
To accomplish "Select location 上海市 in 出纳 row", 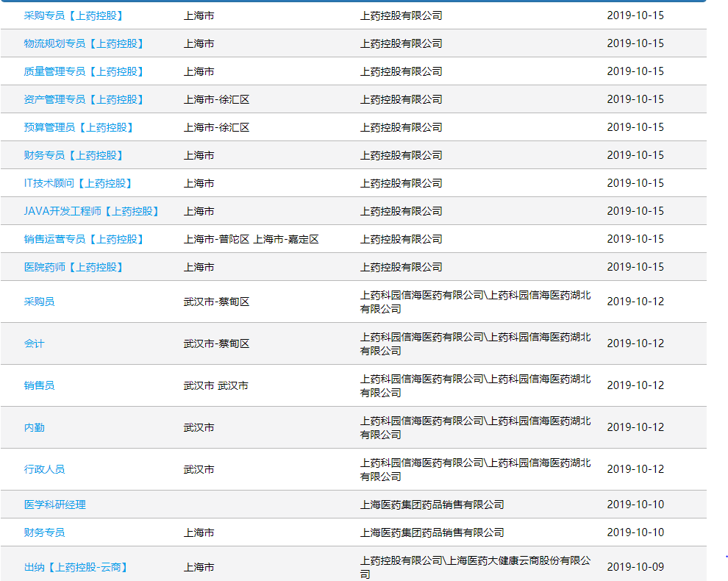I will click(x=199, y=567).
